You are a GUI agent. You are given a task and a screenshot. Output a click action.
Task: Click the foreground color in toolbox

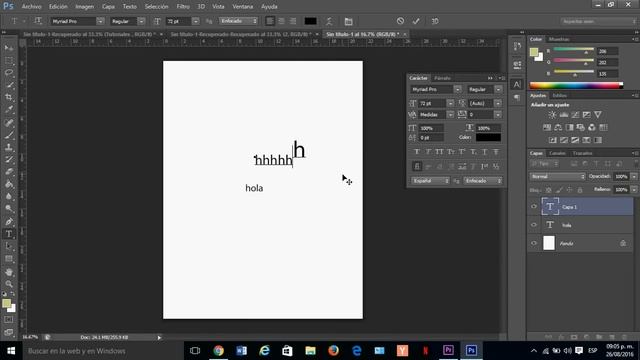[x=6, y=303]
